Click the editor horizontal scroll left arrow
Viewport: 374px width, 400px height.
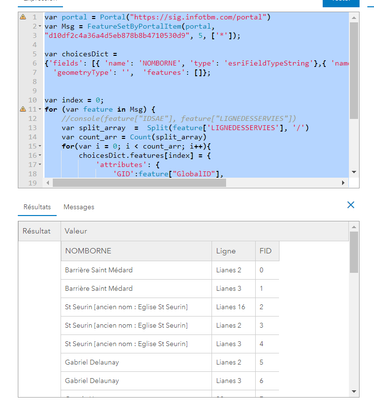pyautogui.click(x=48, y=183)
